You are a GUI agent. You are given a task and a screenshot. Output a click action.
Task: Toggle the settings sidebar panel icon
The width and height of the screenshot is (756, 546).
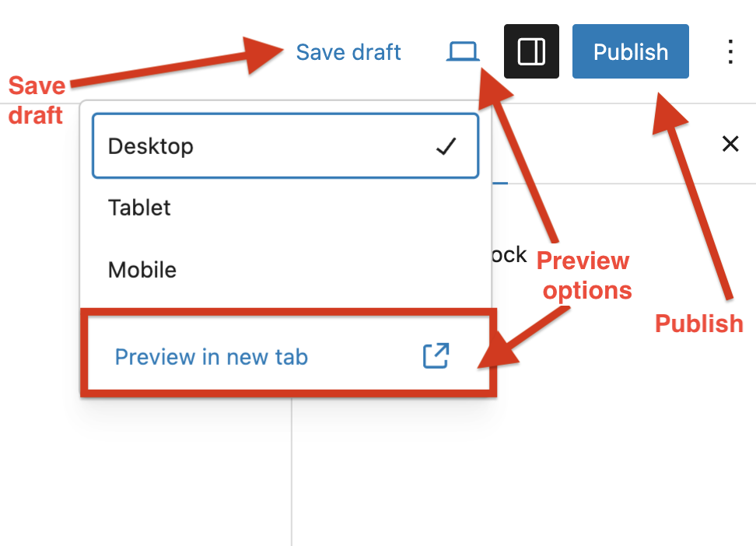click(x=531, y=51)
